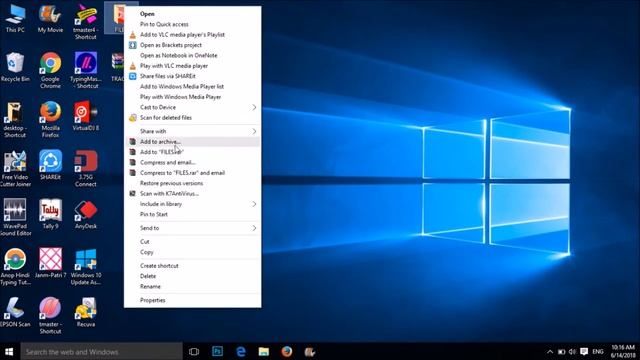This screenshot has width=640, height=360.
Task: Choose Add to VLC media player's Playlist
Action: tap(193, 35)
